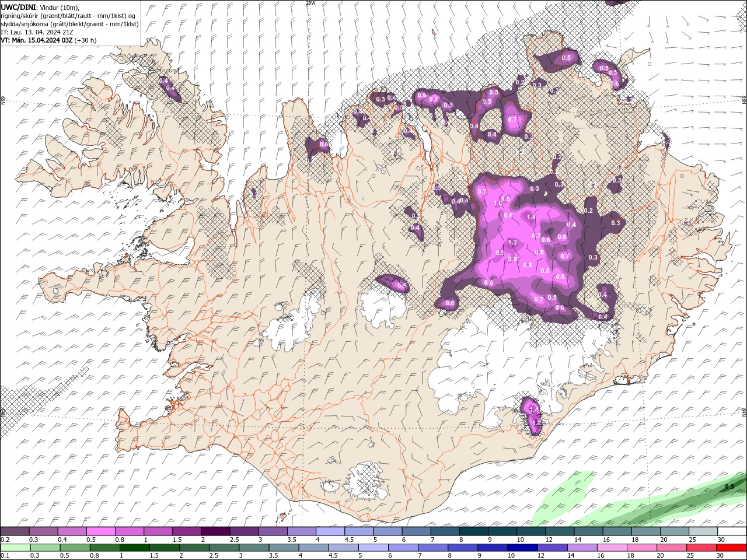The width and height of the screenshot is (747, 560).
Task: Click the dark grey-purple swatch at 0.2 on upper scale
Action: pyautogui.click(x=15, y=531)
